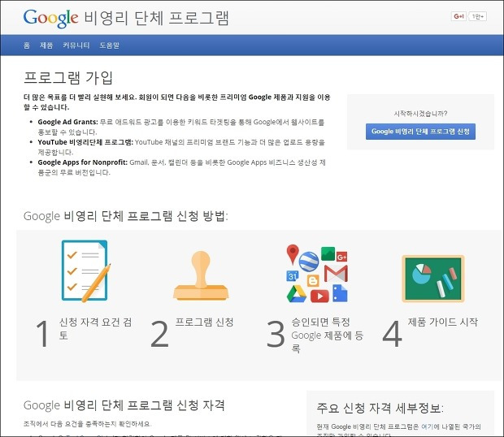Click the 프로그램 가입 page heading
This screenshot has height=437, width=504.
[68, 78]
